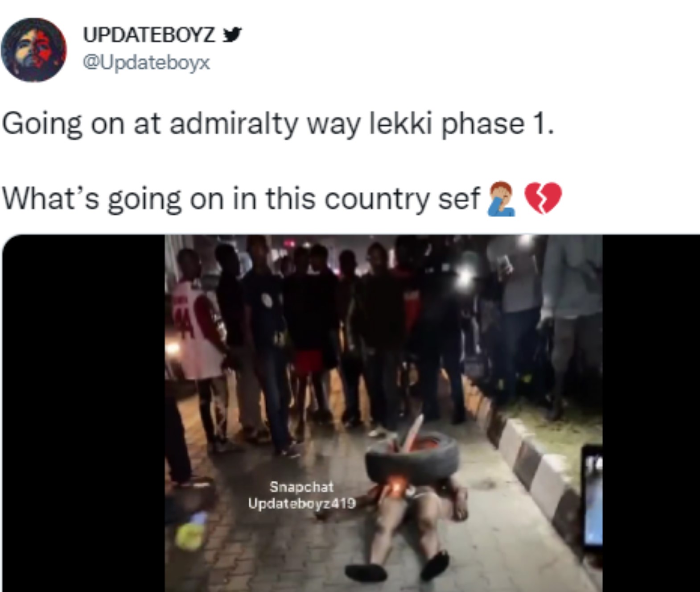Click the Twitter bird icon beside UPDATEBOYZ
The image size is (700, 592).
pos(232,34)
